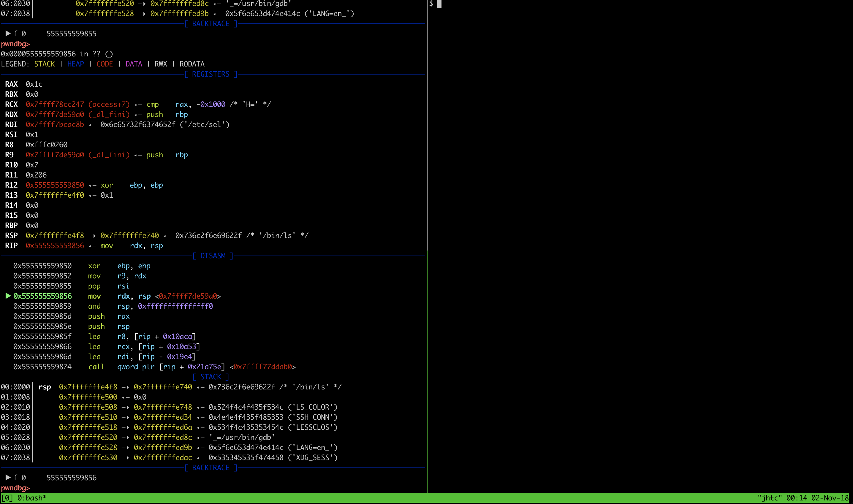Image resolution: width=853 pixels, height=504 pixels.
Task: Click the frame arrow beside f 0 555555559856
Action: (8, 478)
